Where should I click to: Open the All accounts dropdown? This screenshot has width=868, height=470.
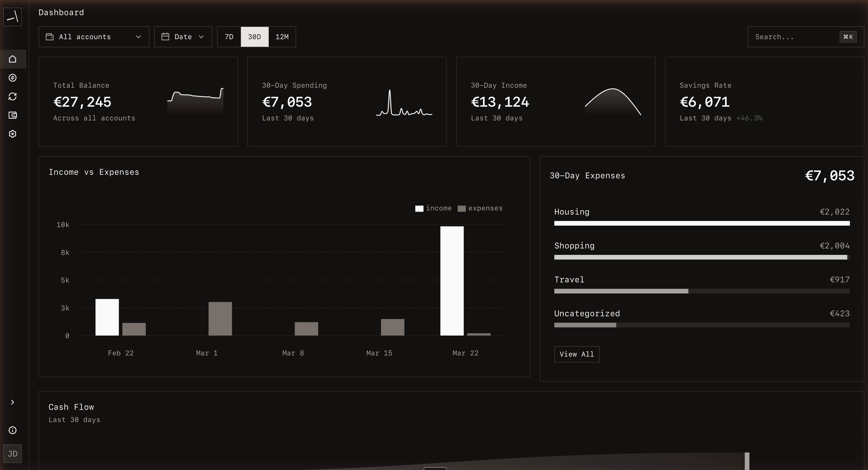[x=94, y=37]
